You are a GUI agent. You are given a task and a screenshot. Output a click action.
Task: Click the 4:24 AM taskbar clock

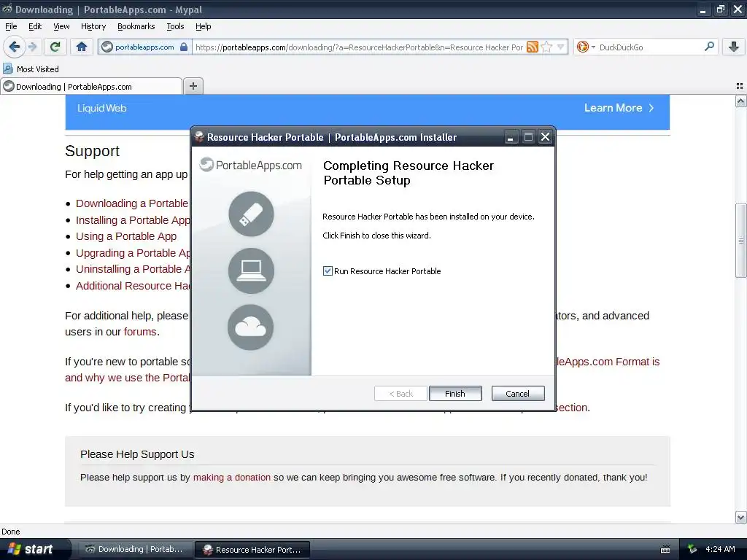coord(720,549)
